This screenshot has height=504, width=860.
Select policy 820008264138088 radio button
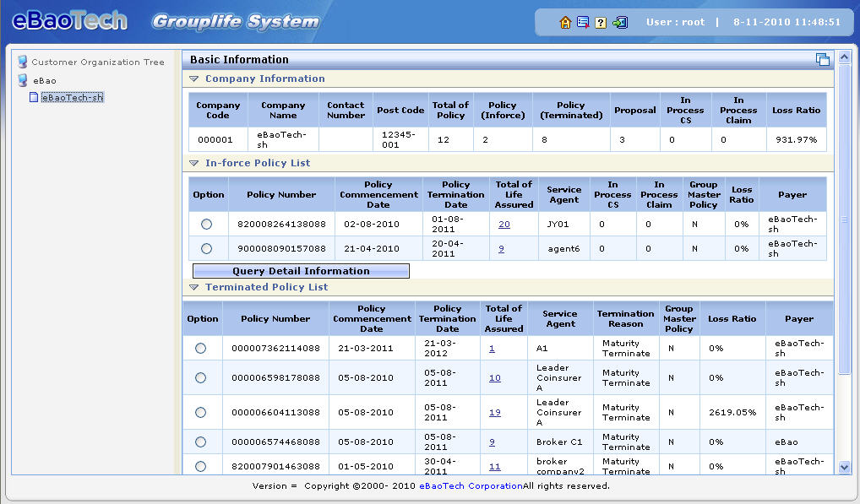point(206,224)
